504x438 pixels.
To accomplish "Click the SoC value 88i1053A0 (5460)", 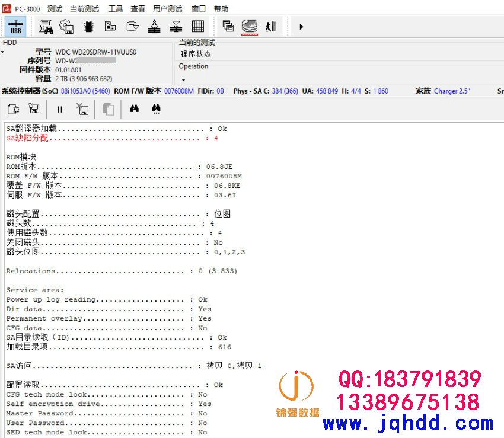I will 85,91.
